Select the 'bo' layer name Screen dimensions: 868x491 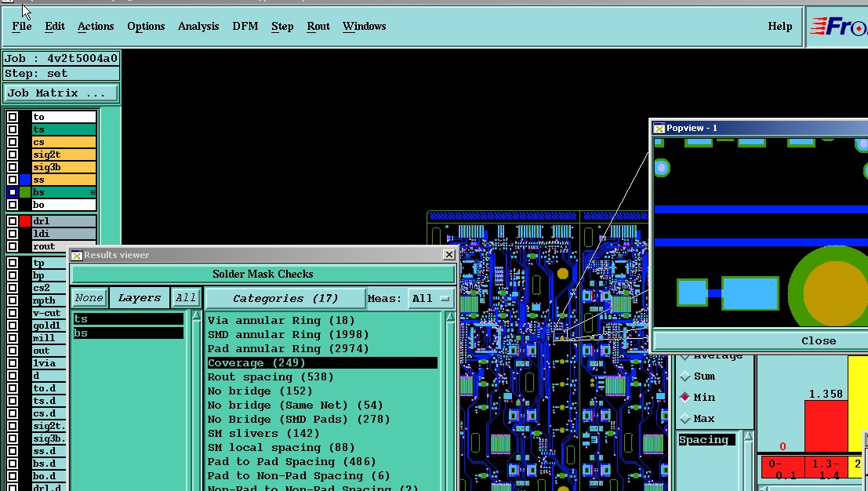click(64, 205)
